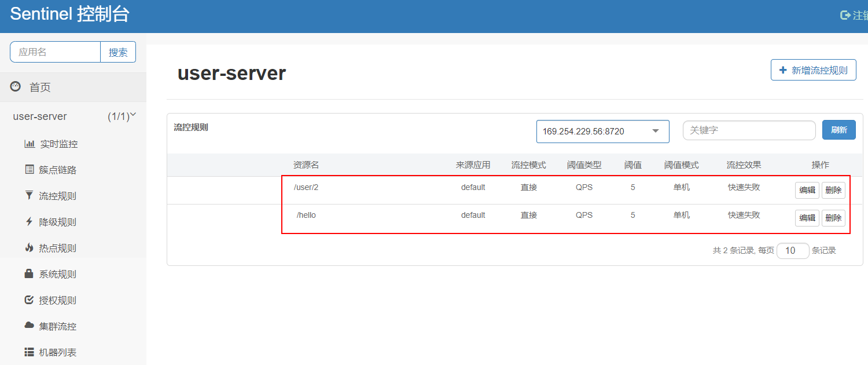Focus the 应用名 search field
Screen dimensions: 868x365
pyautogui.click(x=55, y=52)
